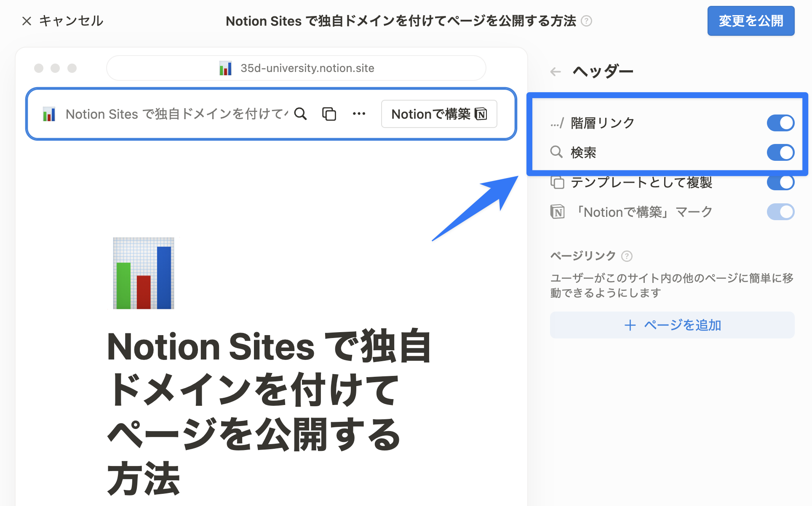Image resolution: width=812 pixels, height=506 pixels.
Task: Select breadcrumb title in preview header
Action: point(177,114)
